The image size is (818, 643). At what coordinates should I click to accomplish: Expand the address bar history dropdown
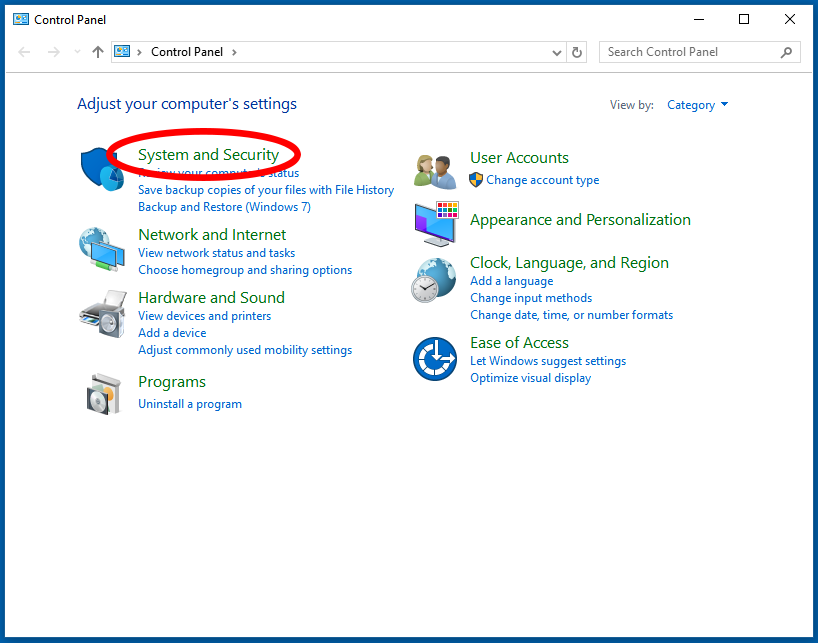(557, 52)
